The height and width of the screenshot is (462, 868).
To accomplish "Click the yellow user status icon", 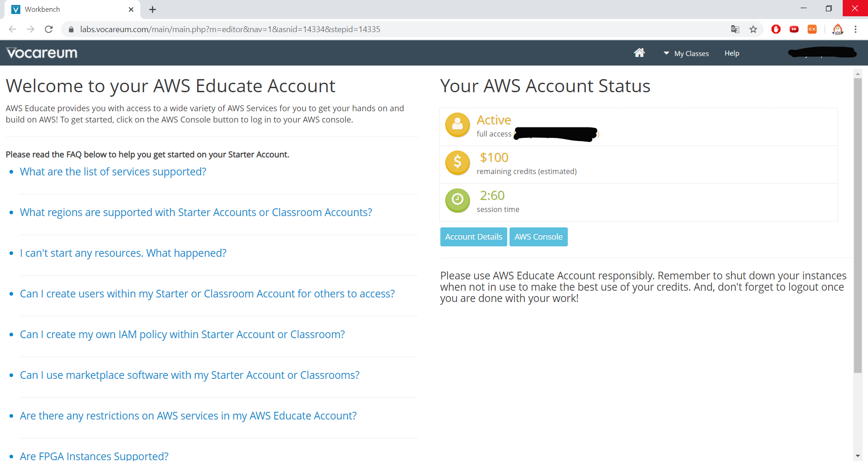I will pyautogui.click(x=458, y=125).
